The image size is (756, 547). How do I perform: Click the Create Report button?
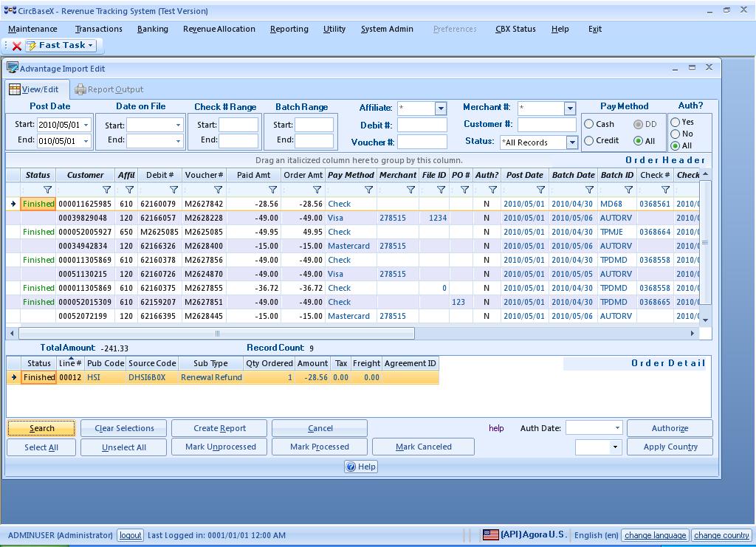pos(219,428)
